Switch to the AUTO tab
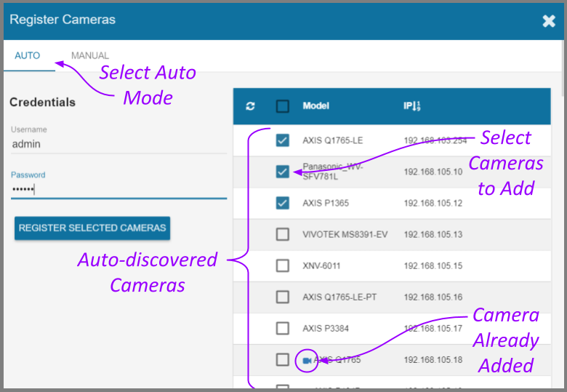This screenshot has width=567, height=392. point(28,56)
